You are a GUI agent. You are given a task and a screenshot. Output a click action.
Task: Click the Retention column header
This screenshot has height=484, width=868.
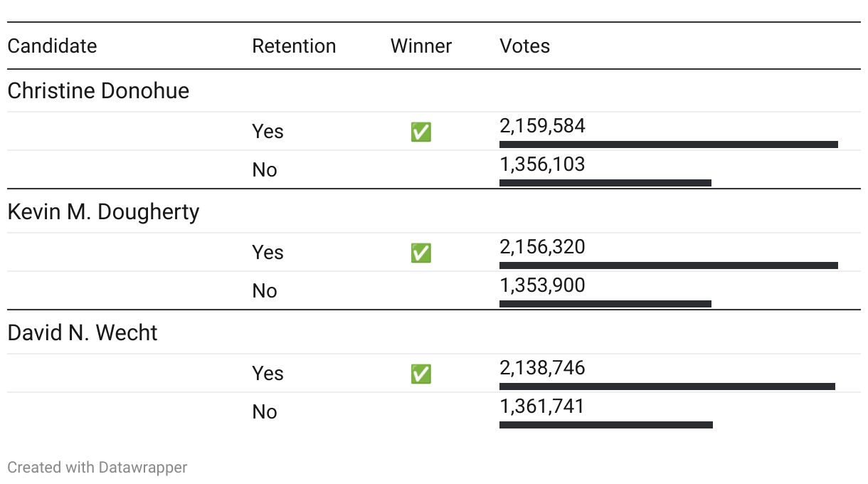tap(294, 46)
